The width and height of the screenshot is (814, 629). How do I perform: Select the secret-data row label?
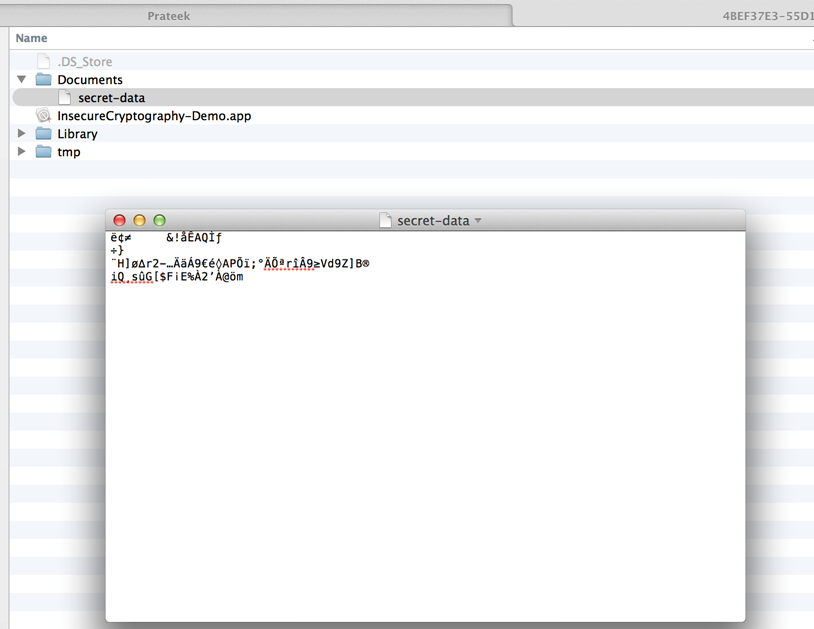111,98
